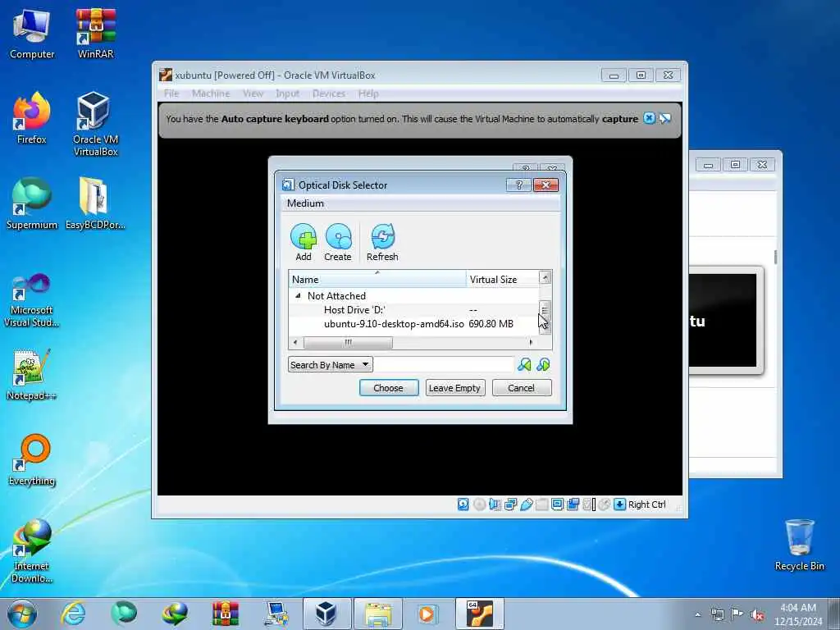Click the notification detach arrow icon
Screen dimensions: 840x630
pyautogui.click(x=664, y=118)
